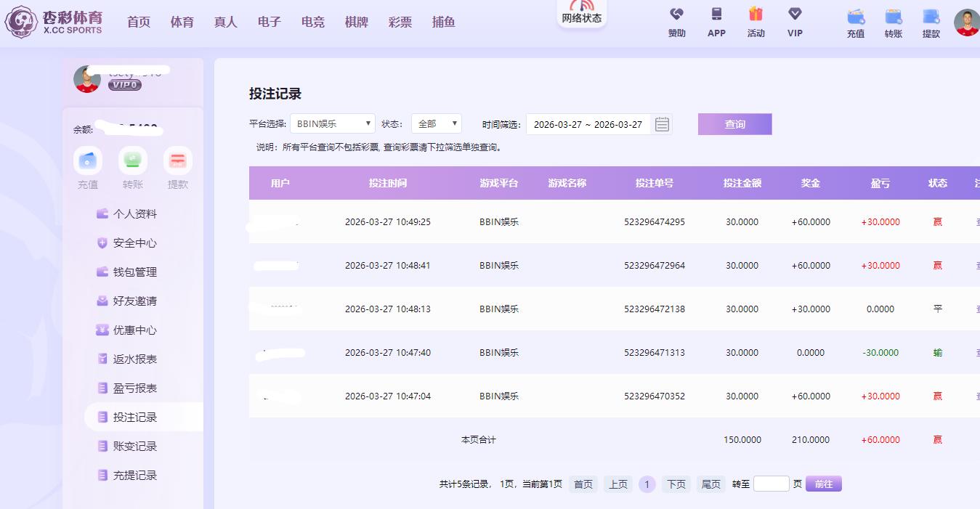The image size is (980, 509).
Task: Click the sidebar 提款 withdrawal icon
Action: click(178, 160)
